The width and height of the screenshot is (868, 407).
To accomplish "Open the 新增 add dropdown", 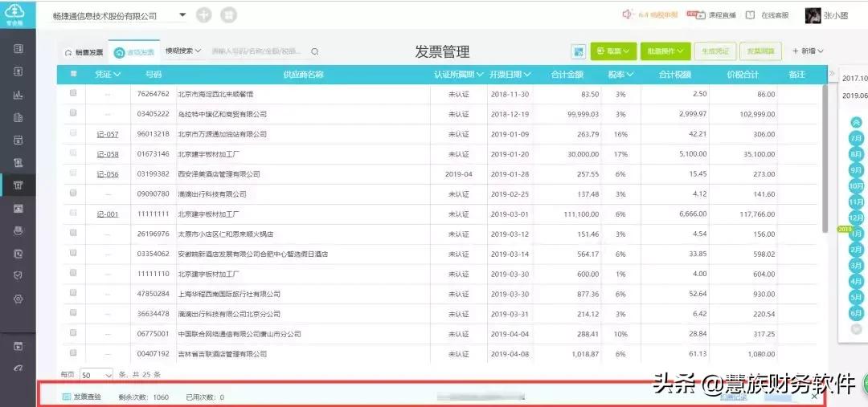I will pyautogui.click(x=809, y=51).
